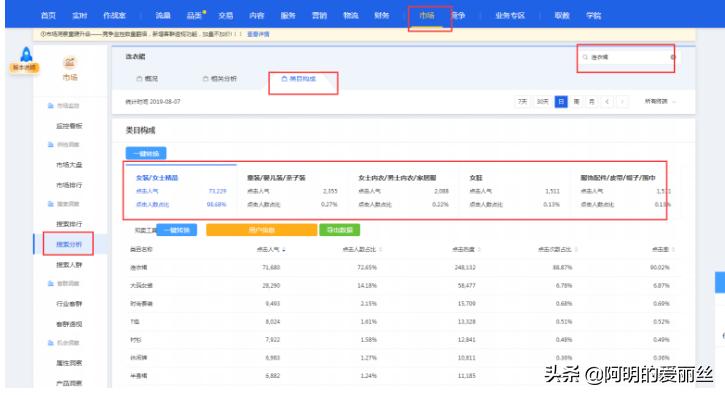Viewport: 725px width, 395px height.
Task: Open the 内容 top menu
Action: [x=257, y=16]
